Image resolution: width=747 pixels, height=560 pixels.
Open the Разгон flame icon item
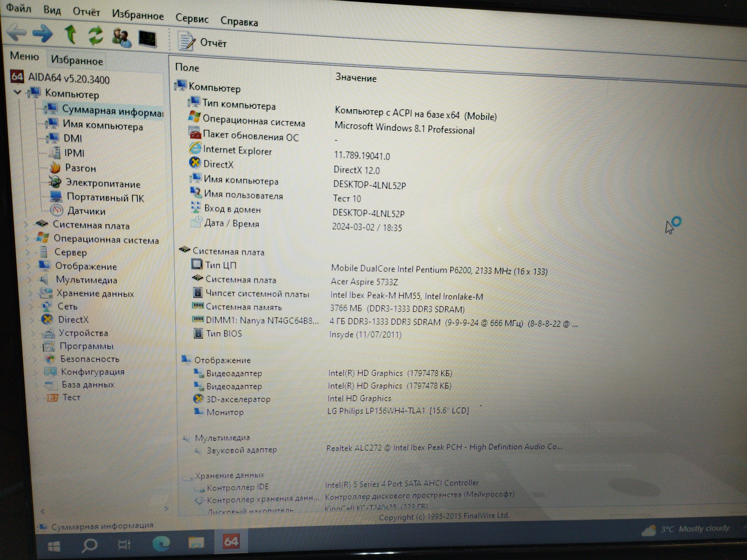coord(73,168)
